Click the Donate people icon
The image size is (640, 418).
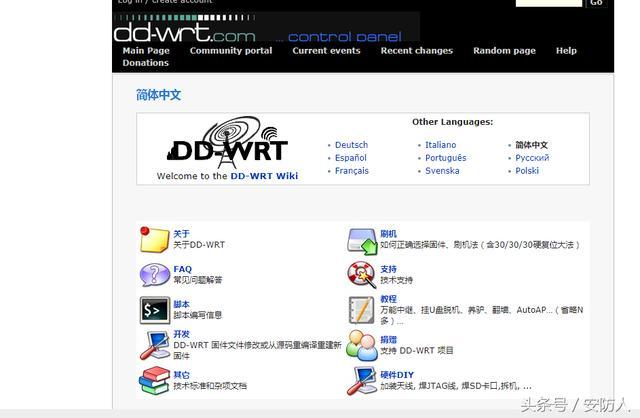click(361, 345)
